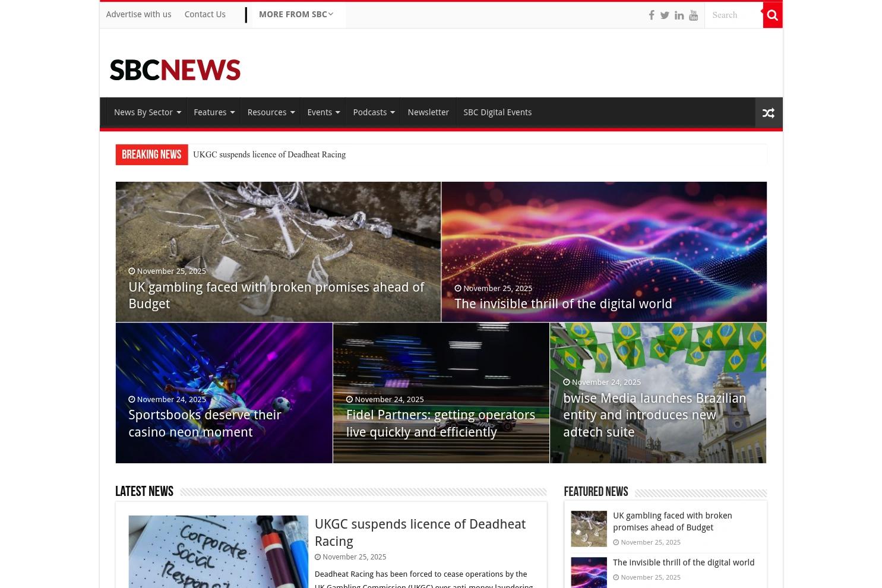Click the Corporate Social Responsibility article thumbnail

[x=219, y=552]
